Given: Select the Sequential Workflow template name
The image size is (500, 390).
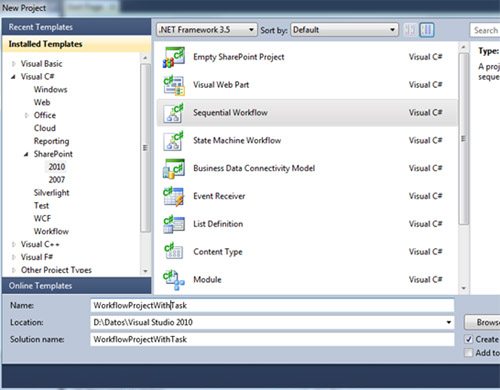Looking at the screenshot, I should pos(230,113).
